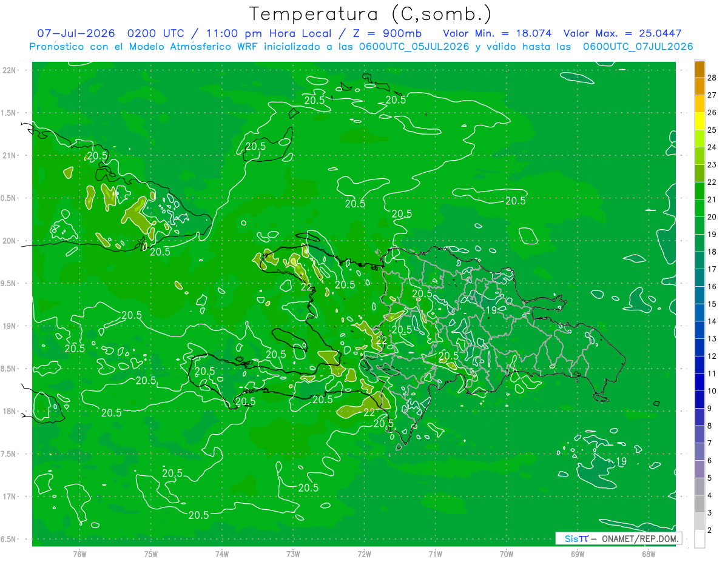Click the valid-until time "0600UTC_07JUL2026"
Image resolution: width=728 pixels, height=562 pixels.
638,47
